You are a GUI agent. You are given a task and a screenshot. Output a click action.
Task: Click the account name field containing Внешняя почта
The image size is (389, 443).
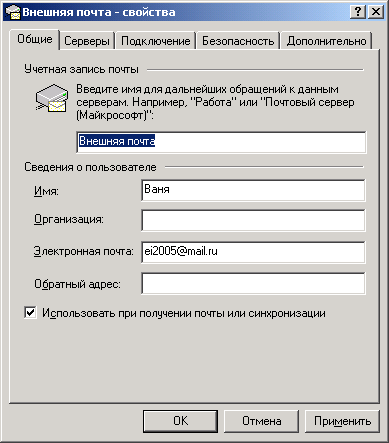tap(221, 142)
